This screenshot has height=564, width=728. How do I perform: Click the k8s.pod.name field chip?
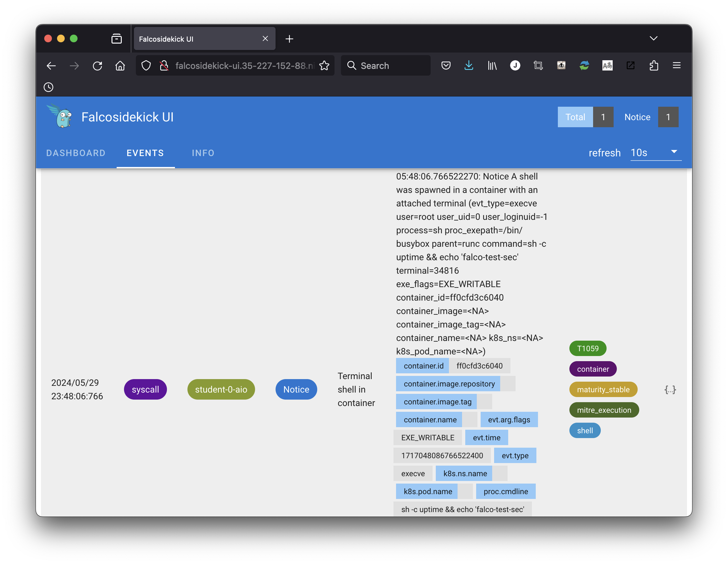427,492
